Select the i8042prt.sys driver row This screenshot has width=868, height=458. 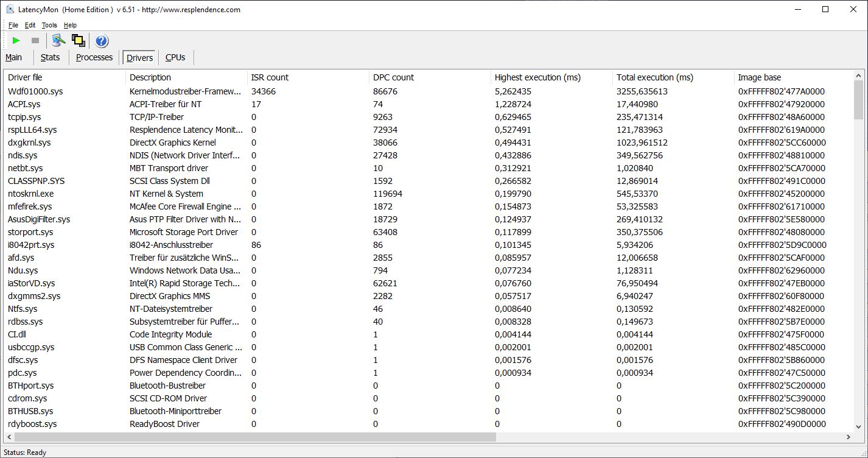click(429, 245)
